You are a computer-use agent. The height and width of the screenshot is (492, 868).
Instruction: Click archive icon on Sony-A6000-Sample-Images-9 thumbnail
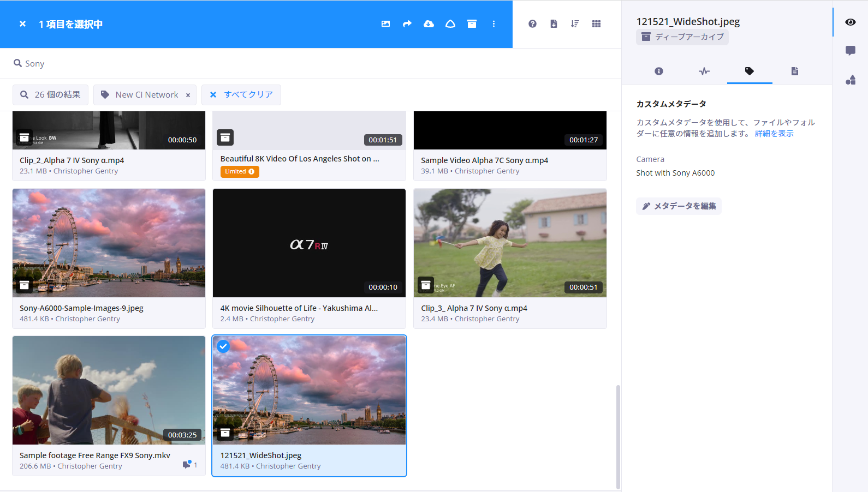(24, 285)
